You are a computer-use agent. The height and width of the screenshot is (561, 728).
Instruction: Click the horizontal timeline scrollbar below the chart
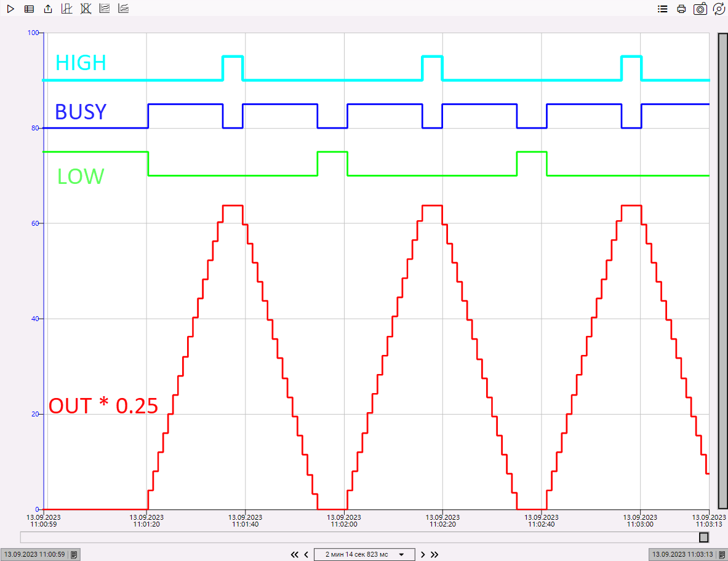363,537
